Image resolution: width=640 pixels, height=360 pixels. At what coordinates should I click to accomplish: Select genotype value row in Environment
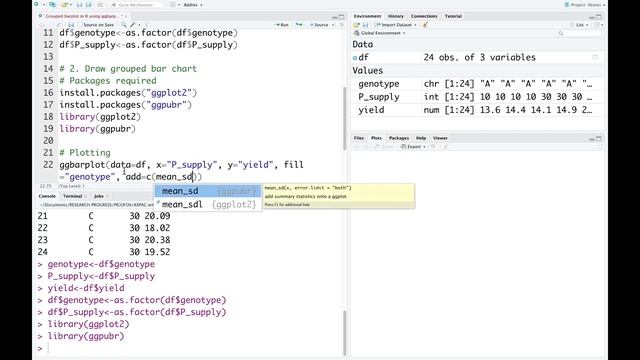(477, 84)
